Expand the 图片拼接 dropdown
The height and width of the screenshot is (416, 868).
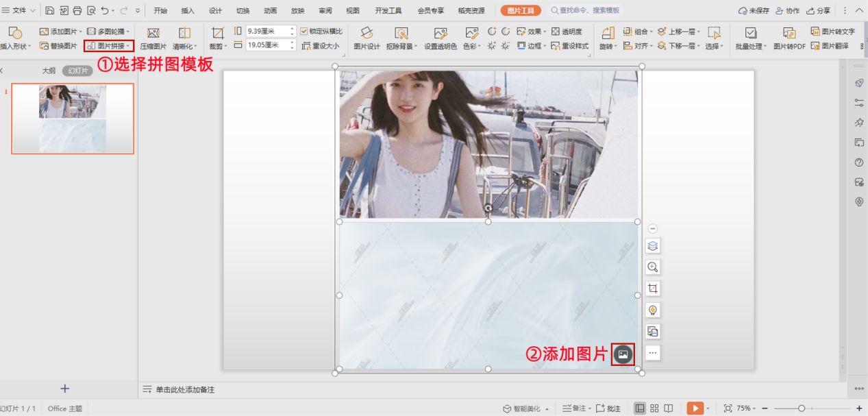pyautogui.click(x=110, y=46)
